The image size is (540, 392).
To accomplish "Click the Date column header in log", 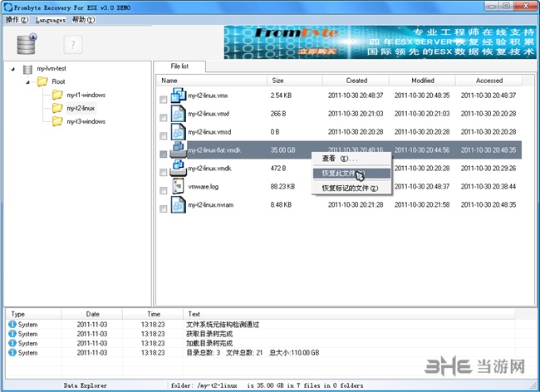I will tap(92, 314).
